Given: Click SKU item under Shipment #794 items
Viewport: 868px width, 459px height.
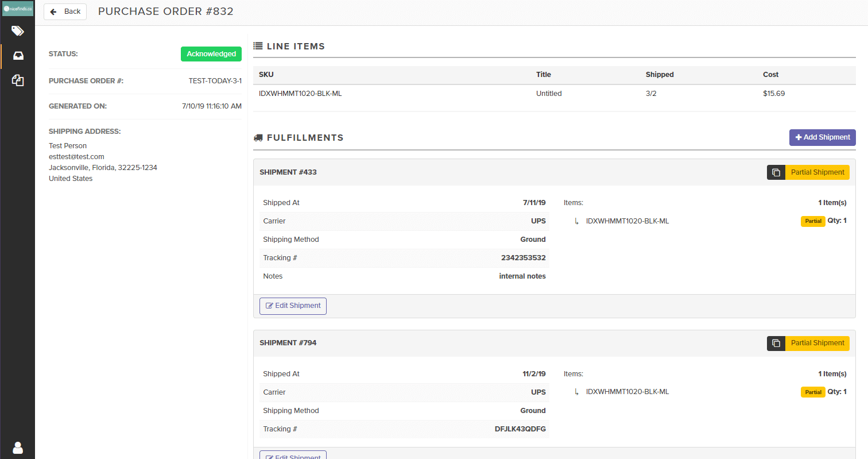Looking at the screenshot, I should (627, 392).
